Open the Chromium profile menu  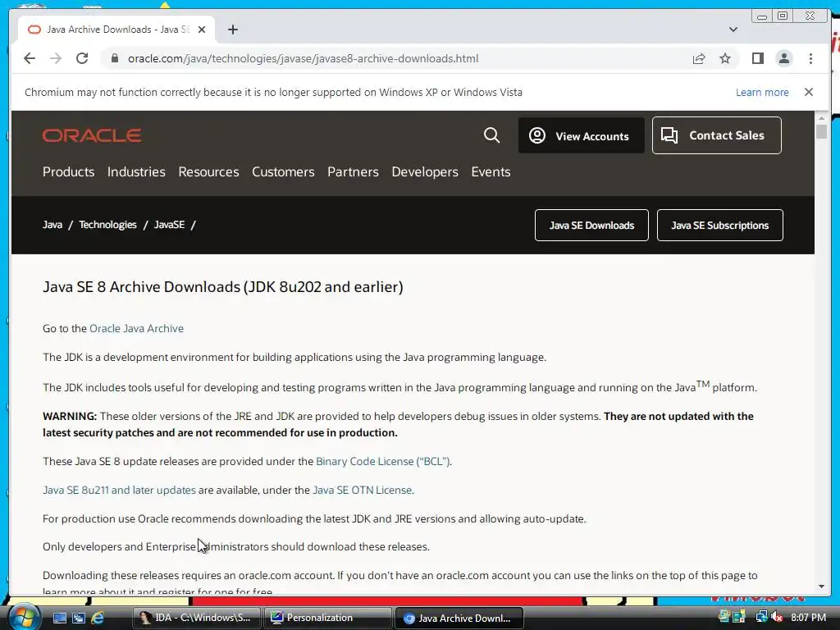tap(783, 58)
